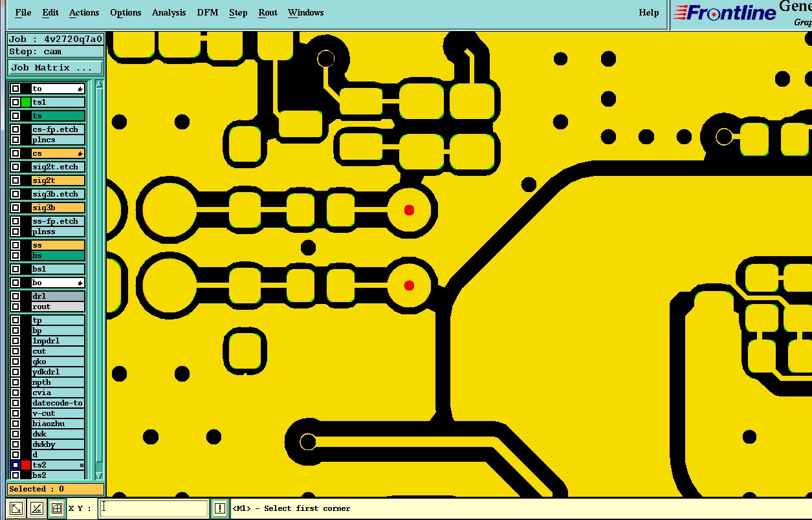Click the layer list scrollbar up arrow
Viewport: 812px width, 520px height.
[99, 85]
